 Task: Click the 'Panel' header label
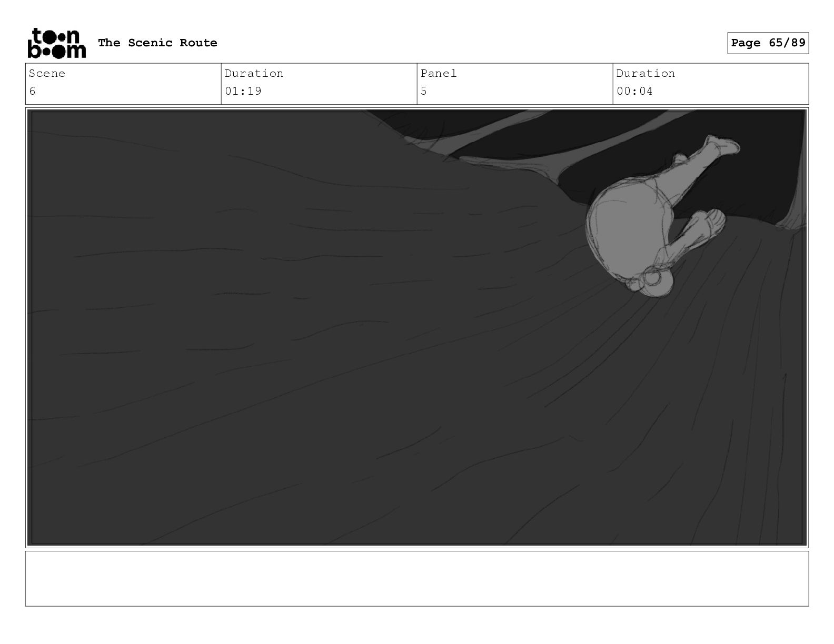(439, 73)
